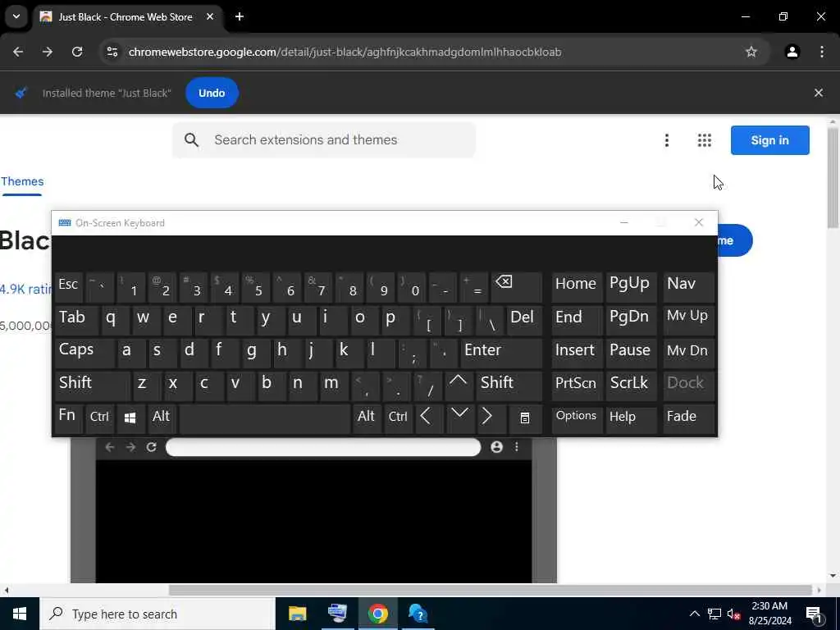Viewport: 840px width, 630px height.
Task: Click Windows logo key on On-Screen Keyboard
Action: tap(130, 418)
